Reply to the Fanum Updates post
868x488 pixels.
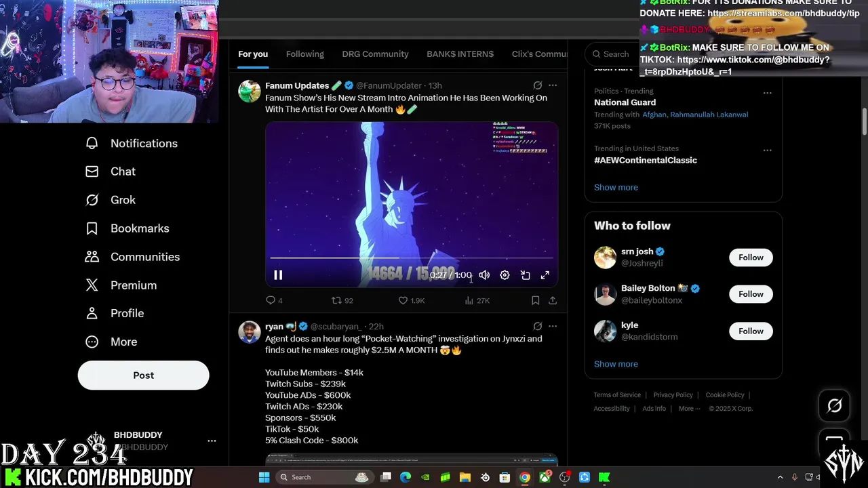[x=274, y=300]
